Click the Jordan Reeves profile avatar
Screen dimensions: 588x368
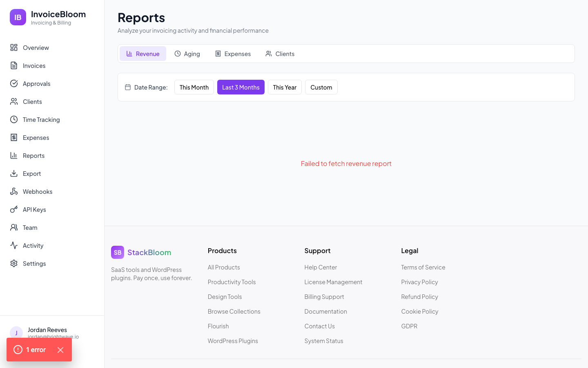pos(16,332)
